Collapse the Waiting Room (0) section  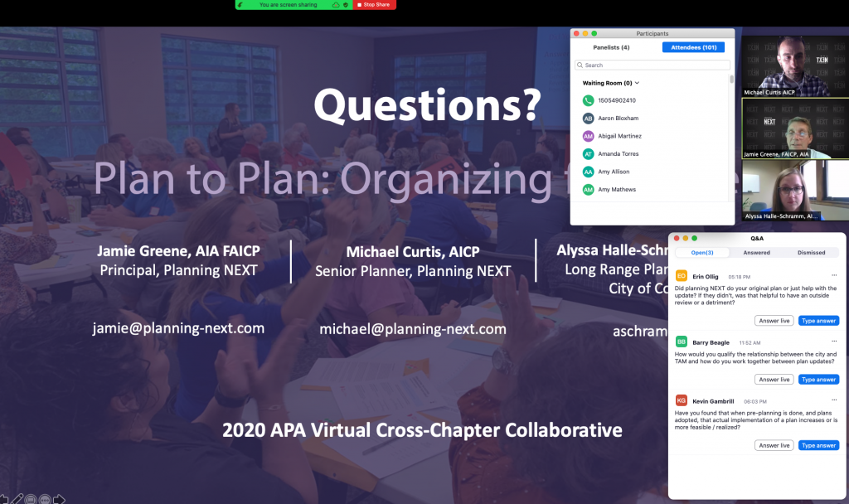click(636, 83)
